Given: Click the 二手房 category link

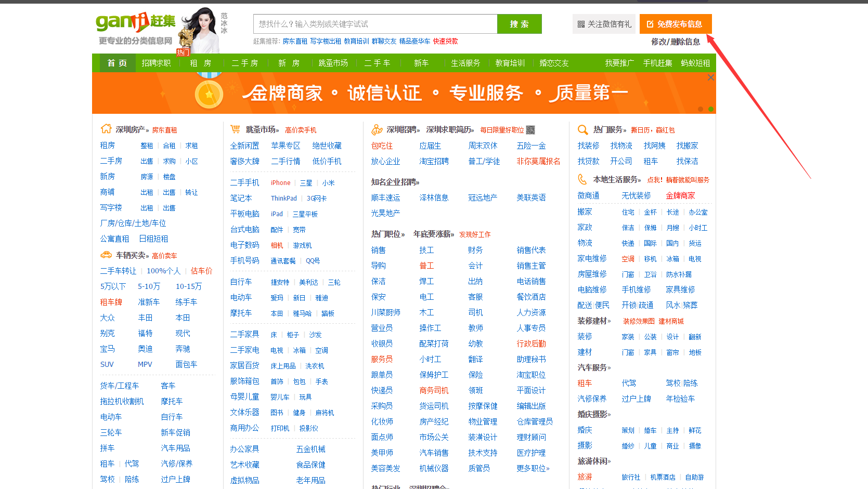Looking at the screenshot, I should coord(111,161).
